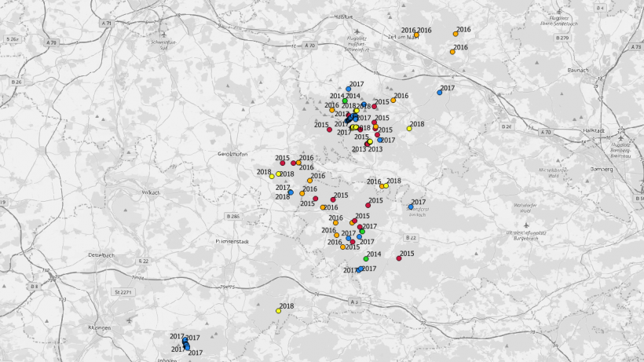Select the westernmost yellow 2018 marker
This screenshot has width=644, height=362.
pos(272,177)
